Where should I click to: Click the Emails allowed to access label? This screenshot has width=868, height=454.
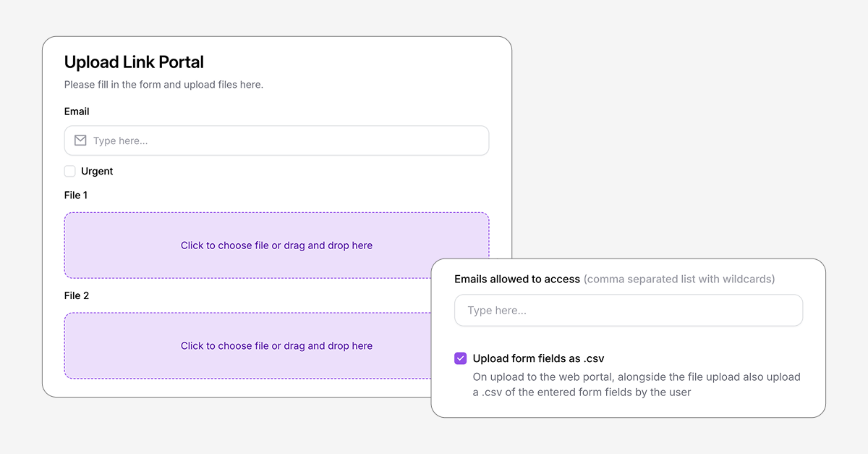click(516, 279)
